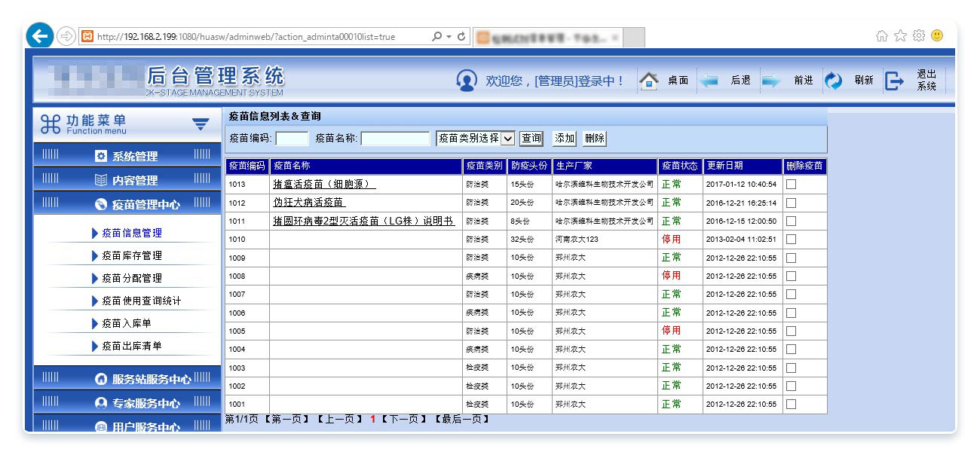Expand the 用户服务中心 menu section
Image resolution: width=980 pixels, height=458 pixels.
pos(127,424)
